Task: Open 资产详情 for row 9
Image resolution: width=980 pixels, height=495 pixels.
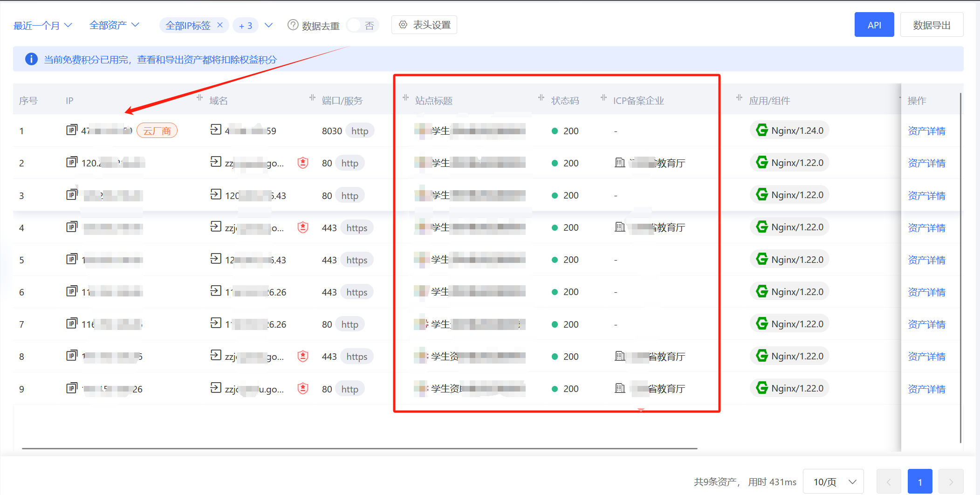Action: point(926,389)
